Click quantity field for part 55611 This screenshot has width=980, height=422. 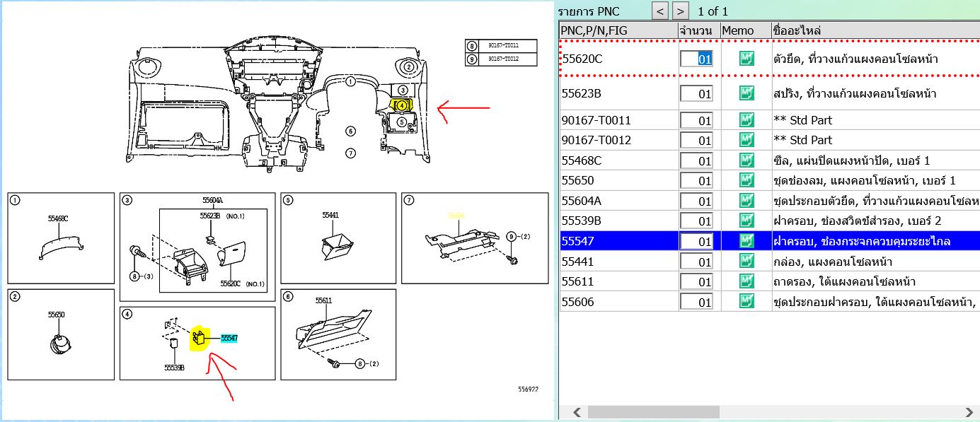click(697, 282)
